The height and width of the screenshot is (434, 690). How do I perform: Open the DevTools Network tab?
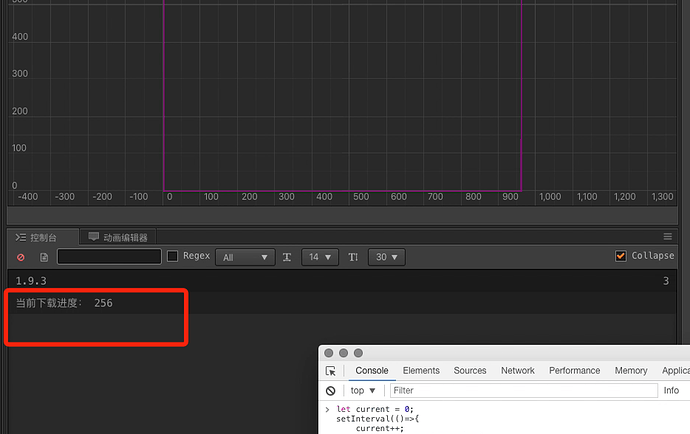(x=518, y=371)
